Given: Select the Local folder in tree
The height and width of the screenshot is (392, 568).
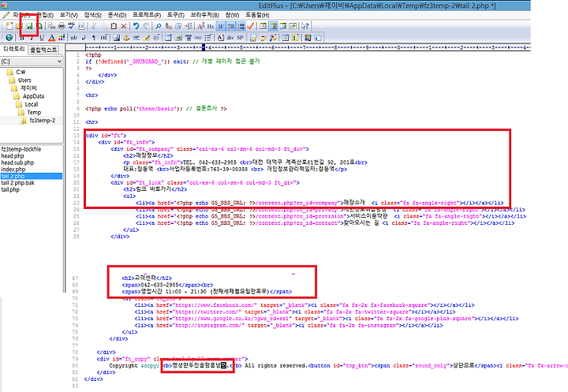Looking at the screenshot, I should [27, 104].
